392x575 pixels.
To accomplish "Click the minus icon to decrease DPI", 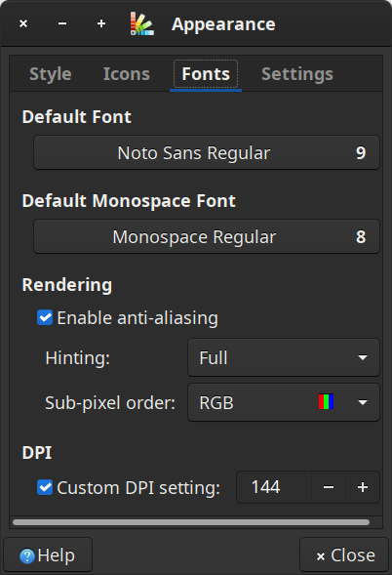I will [x=329, y=487].
